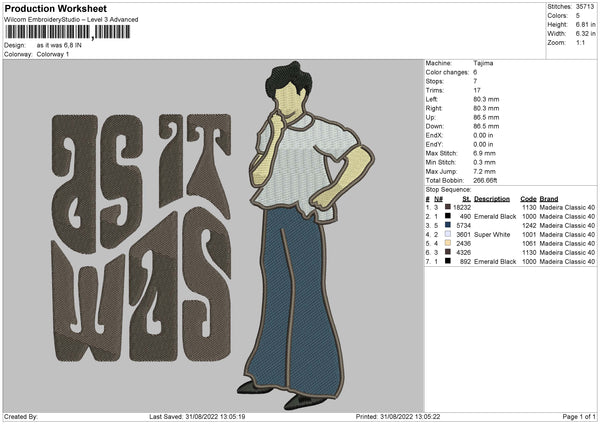Click the black swatch in stop row 2
This screenshot has height=424, width=600.
[448, 216]
